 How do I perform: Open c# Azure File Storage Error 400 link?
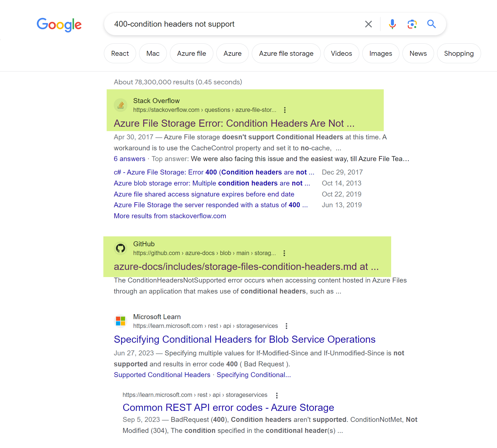point(214,172)
